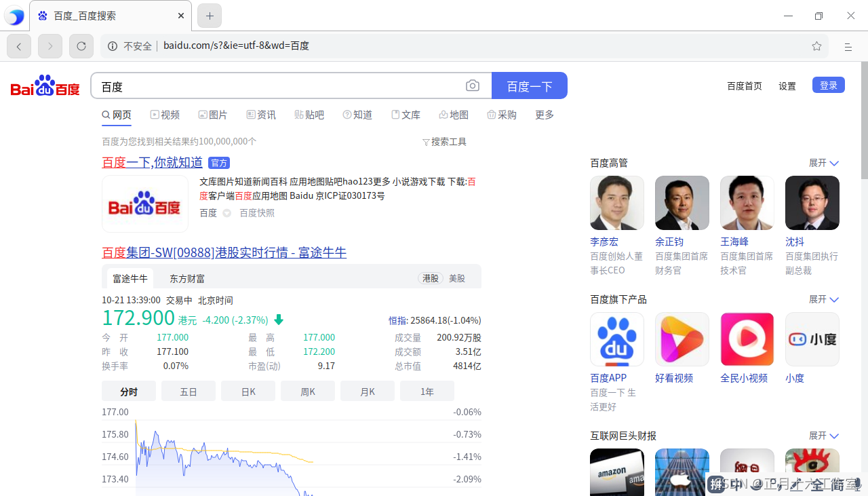
Task: Bookmark the page with the star icon
Action: pyautogui.click(x=816, y=46)
